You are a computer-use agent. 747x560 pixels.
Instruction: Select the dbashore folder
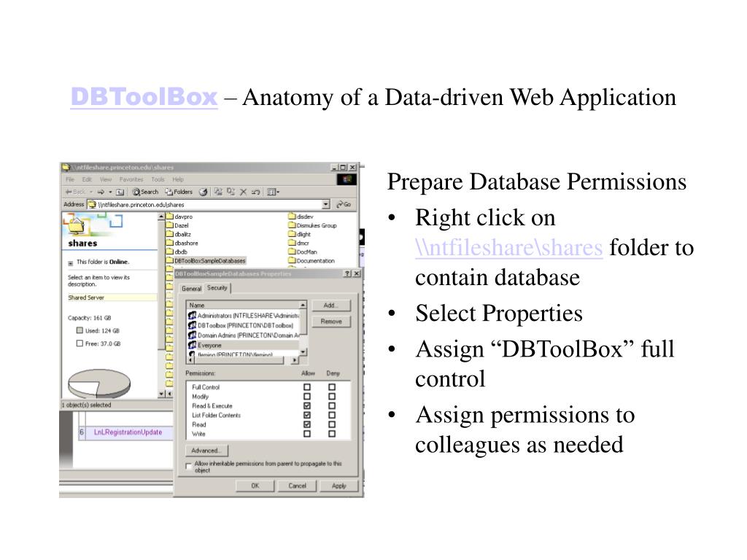pyautogui.click(x=182, y=243)
